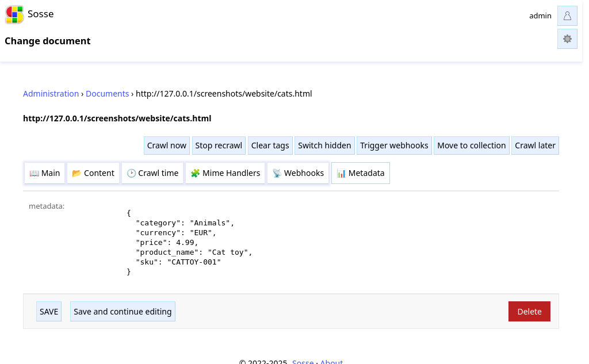This screenshot has height=364, width=589.
Task: Click the bar chart icon on Metadata
Action: pos(341,173)
